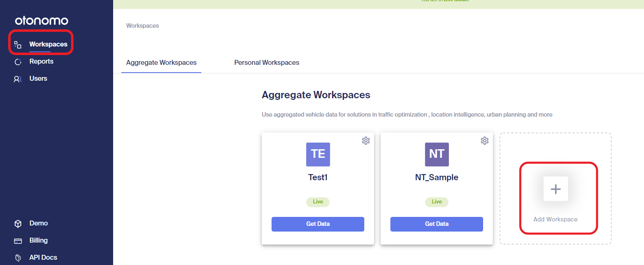644x265 pixels.
Task: Click the plus Add Workspace icon
Action: tap(556, 189)
